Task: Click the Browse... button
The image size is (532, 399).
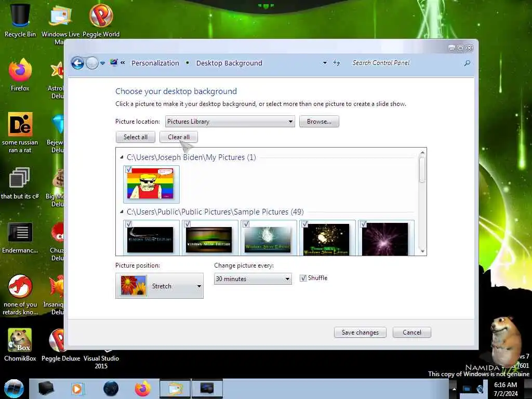Action: click(319, 122)
